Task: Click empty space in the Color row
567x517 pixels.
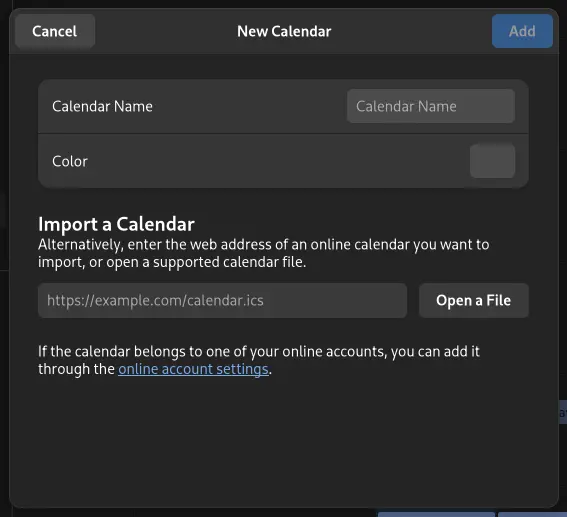Action: 278,161
